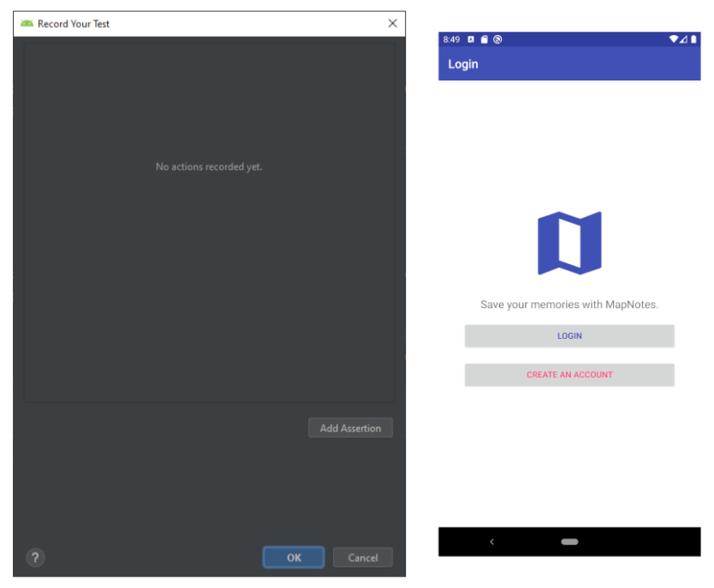Image resolution: width=714 pixels, height=588 pixels.
Task: Click the 'No actions recorded yet.' message
Action: [209, 167]
